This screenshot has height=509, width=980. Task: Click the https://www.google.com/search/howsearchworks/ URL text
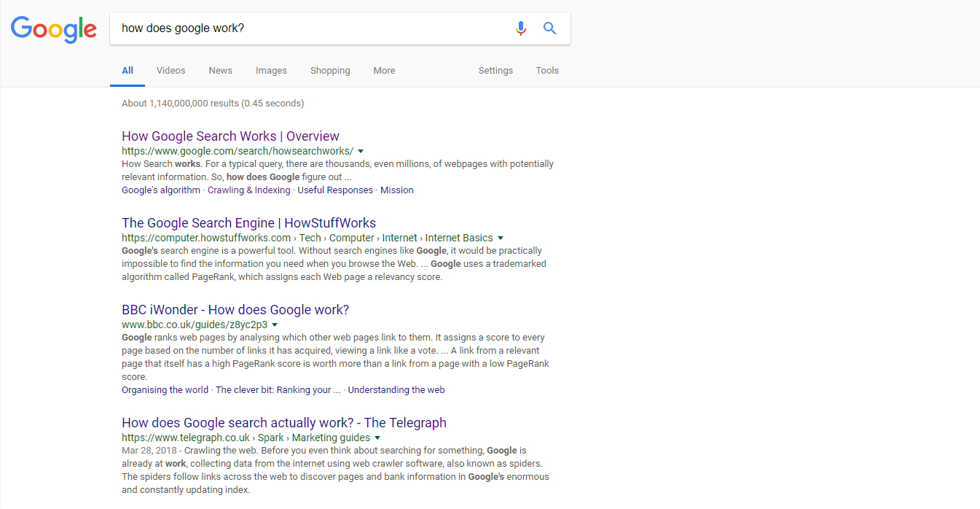coord(238,151)
